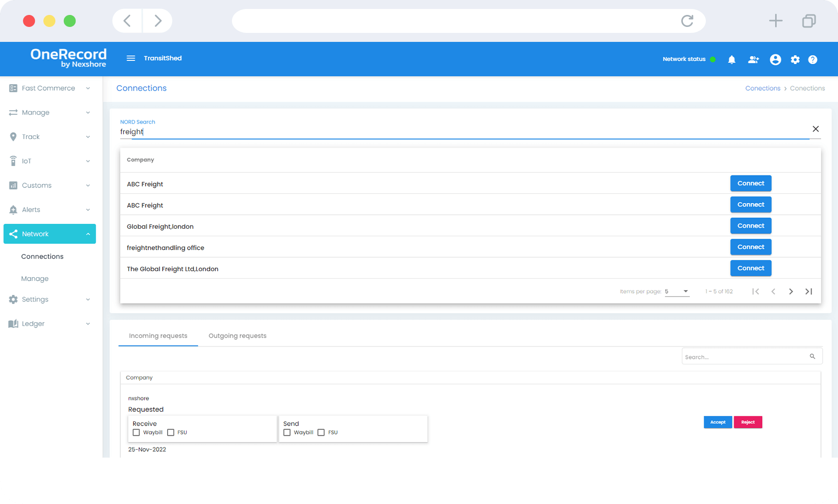Viewport: 838px width, 504px height.
Task: Click the Network share icon
Action: click(13, 234)
